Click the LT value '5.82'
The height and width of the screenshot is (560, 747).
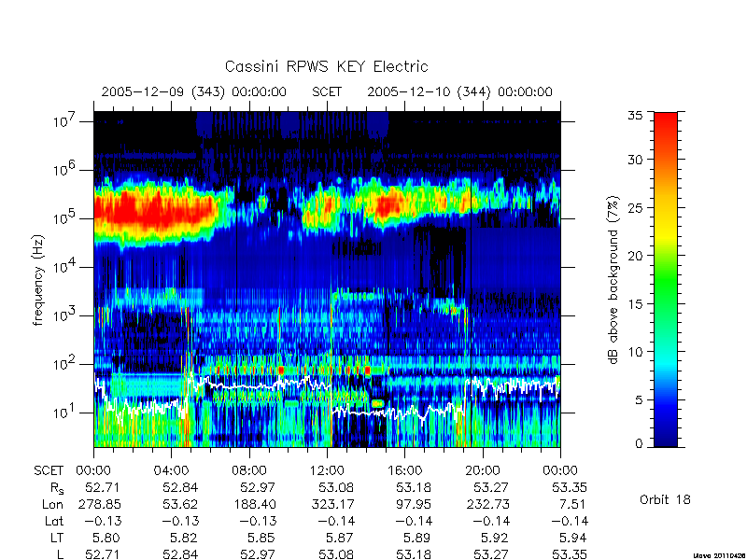pos(184,539)
